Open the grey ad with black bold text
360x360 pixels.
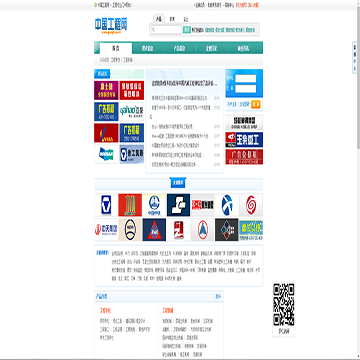tap(244, 123)
